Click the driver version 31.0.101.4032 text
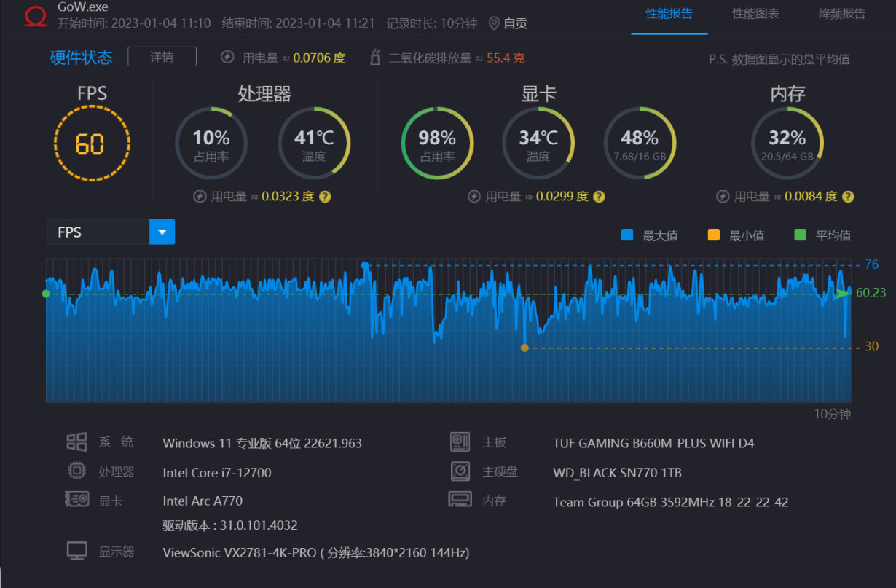 tap(230, 525)
